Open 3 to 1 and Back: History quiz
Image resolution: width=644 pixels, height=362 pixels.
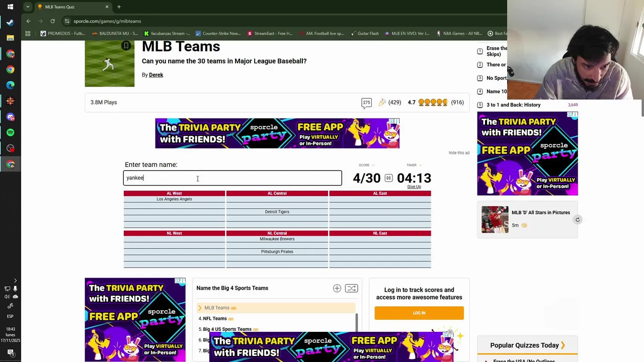513,105
